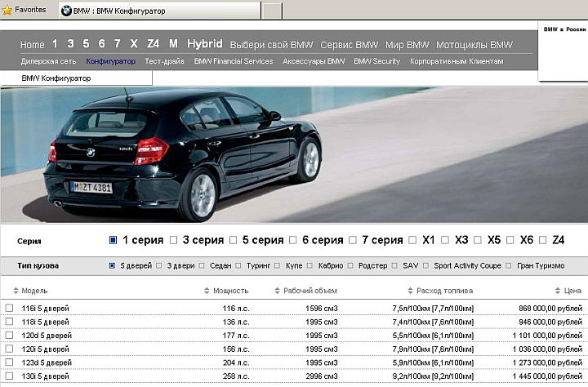
Task: Click the Favorites star icon
Action: tap(7, 10)
